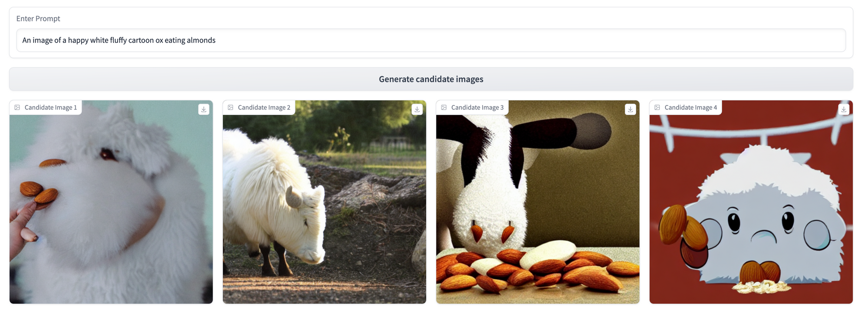Click the image icon beside Candidate Image 4 label
Image resolution: width=868 pixels, height=317 pixels.
coord(658,107)
